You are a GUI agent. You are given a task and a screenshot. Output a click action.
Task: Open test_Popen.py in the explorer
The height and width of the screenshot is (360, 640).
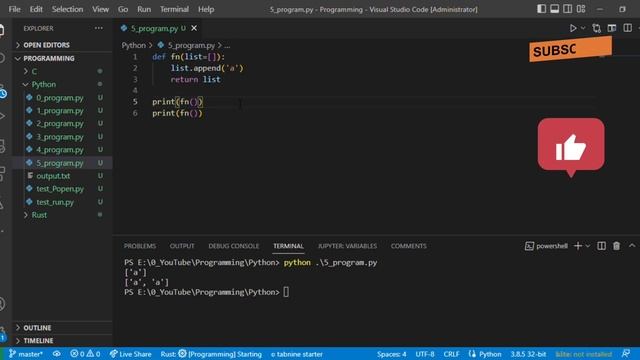pos(60,189)
